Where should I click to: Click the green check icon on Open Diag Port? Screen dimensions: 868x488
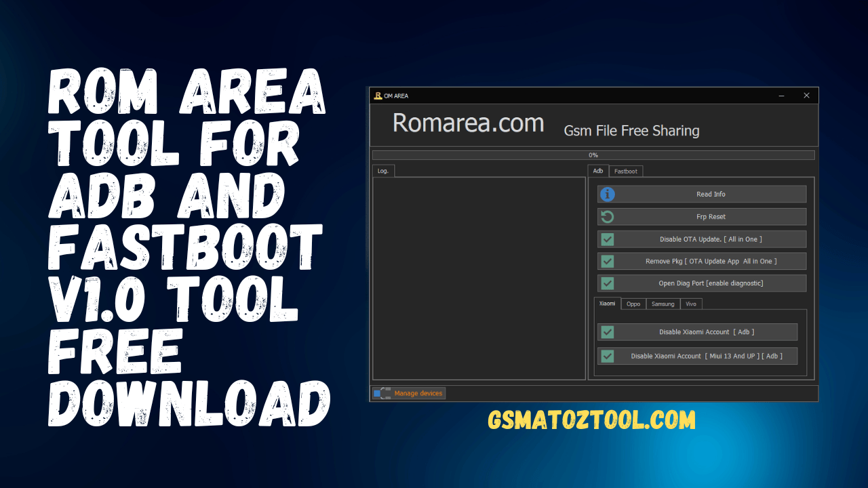607,283
